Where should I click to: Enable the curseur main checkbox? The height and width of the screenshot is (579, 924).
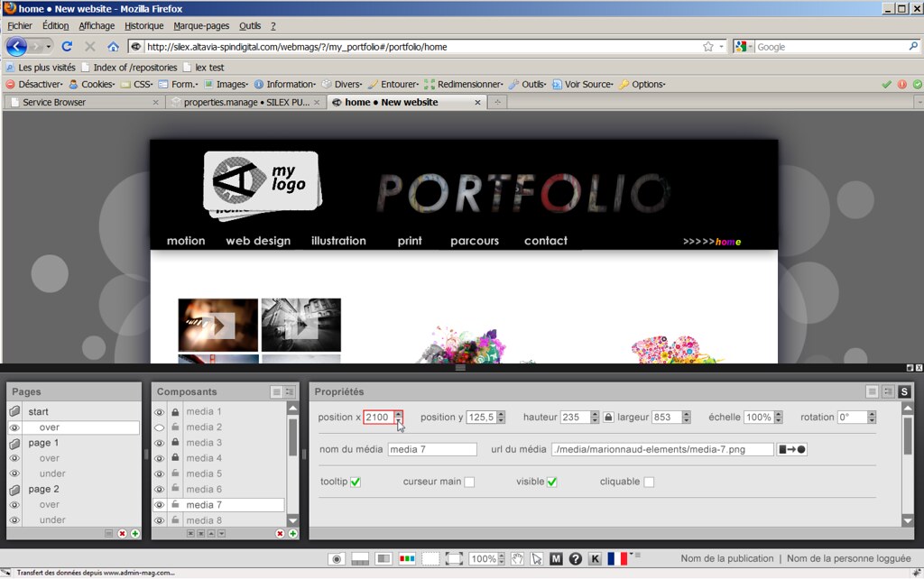pos(469,482)
